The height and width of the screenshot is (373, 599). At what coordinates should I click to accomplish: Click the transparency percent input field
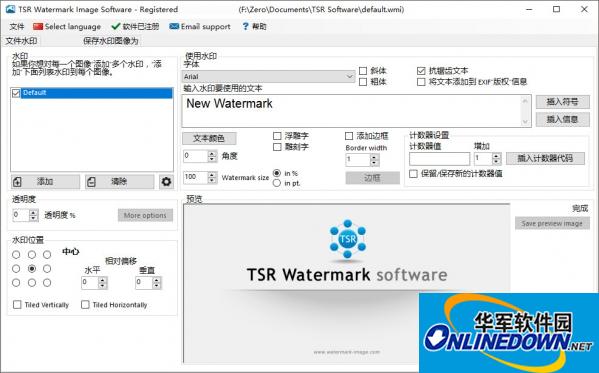[21, 215]
